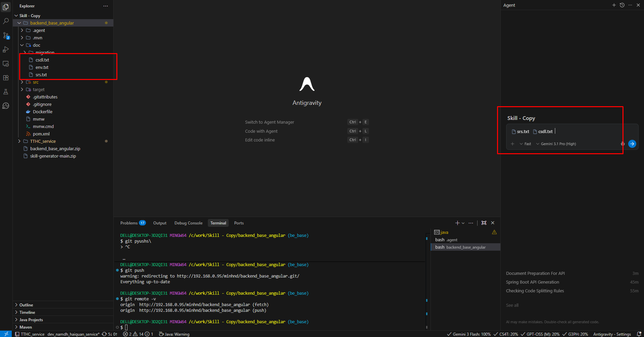Click the microphone icon in Agent input
Viewport: 644px width, 337px height.
click(622, 144)
